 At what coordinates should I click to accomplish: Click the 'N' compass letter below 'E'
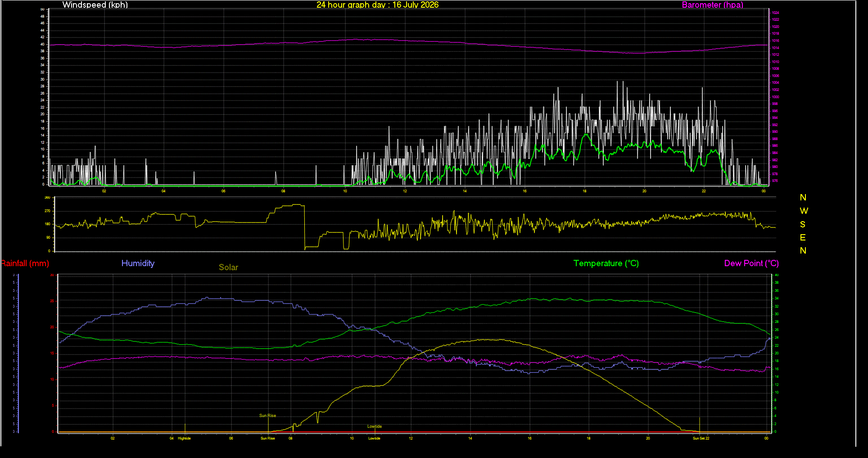pos(803,251)
